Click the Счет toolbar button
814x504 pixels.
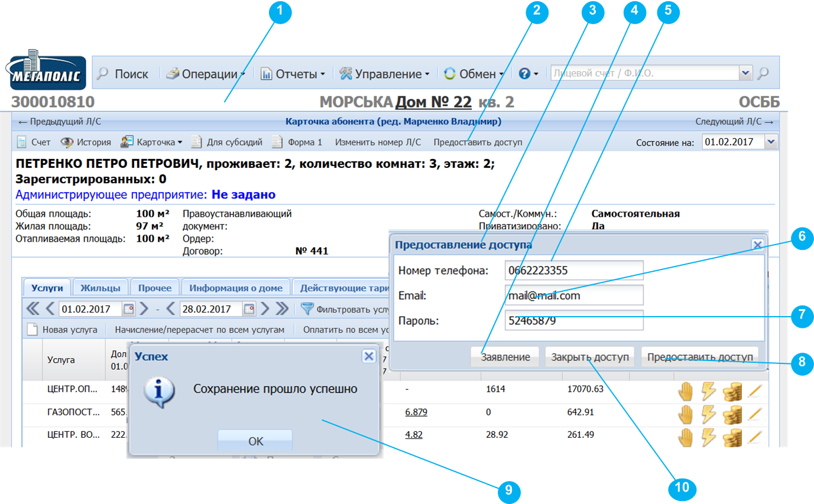pyautogui.click(x=34, y=142)
